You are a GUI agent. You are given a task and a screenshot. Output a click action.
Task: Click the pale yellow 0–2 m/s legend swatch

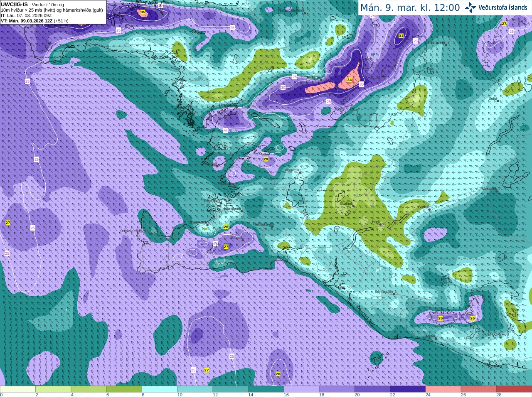coord(17,389)
